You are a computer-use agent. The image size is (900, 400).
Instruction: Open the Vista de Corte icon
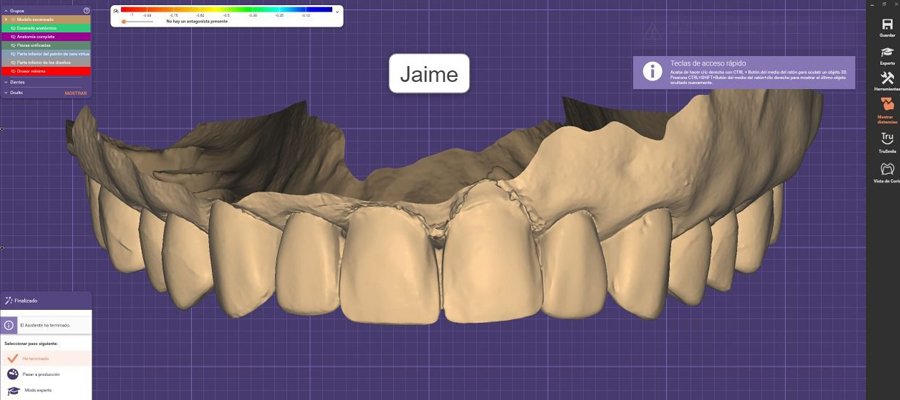(886, 169)
